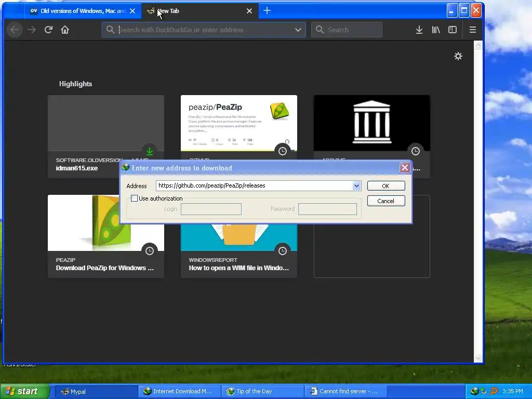The image size is (532, 399).
Task: Click green download badge on idman615.exe card
Action: (150, 151)
